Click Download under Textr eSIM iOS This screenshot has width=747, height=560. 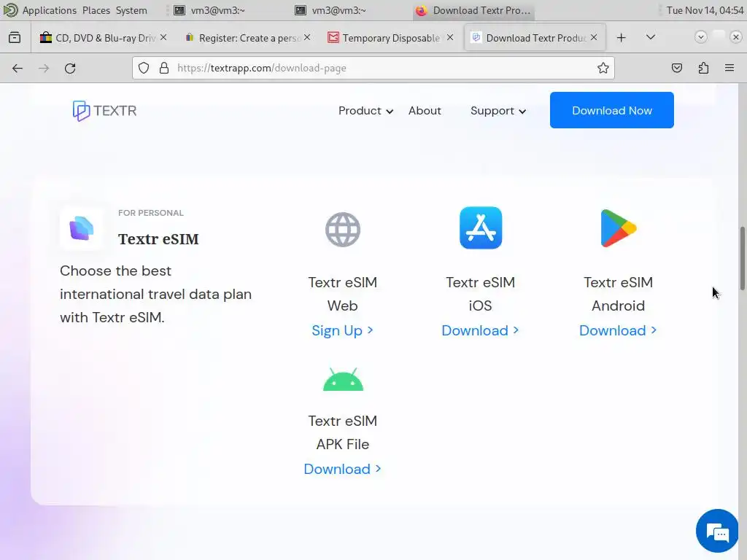(480, 330)
